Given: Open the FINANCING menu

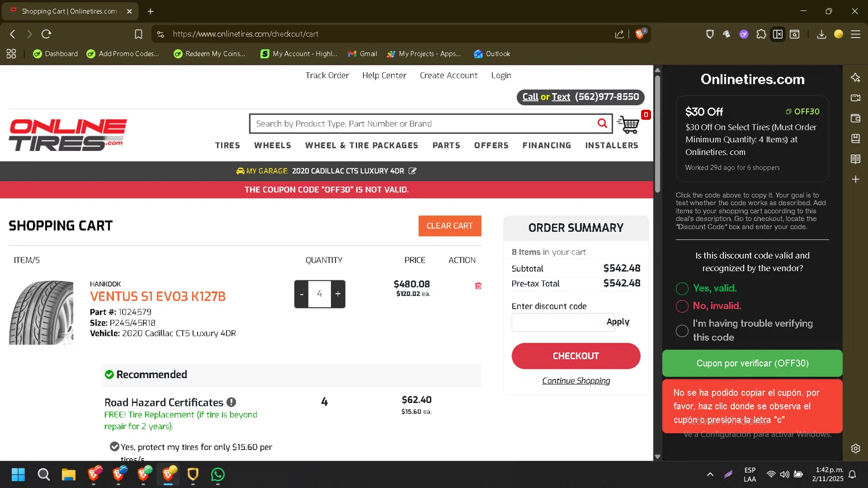Looking at the screenshot, I should tap(547, 145).
